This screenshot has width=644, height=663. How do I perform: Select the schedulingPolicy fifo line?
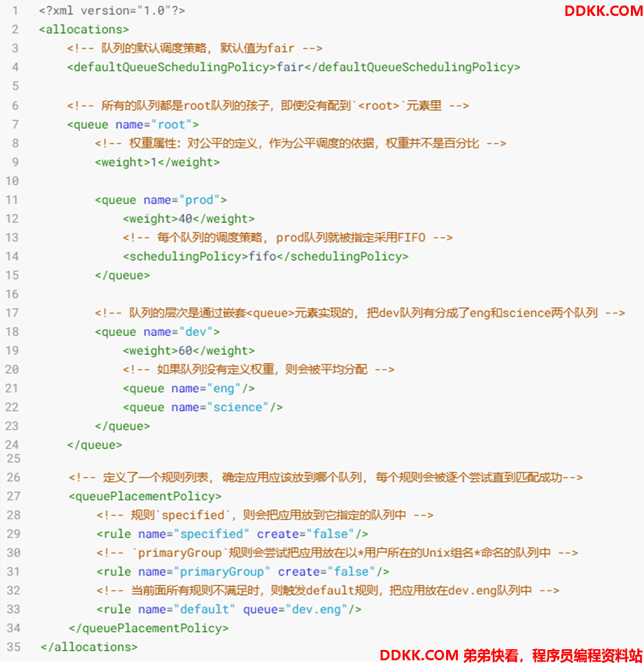265,256
